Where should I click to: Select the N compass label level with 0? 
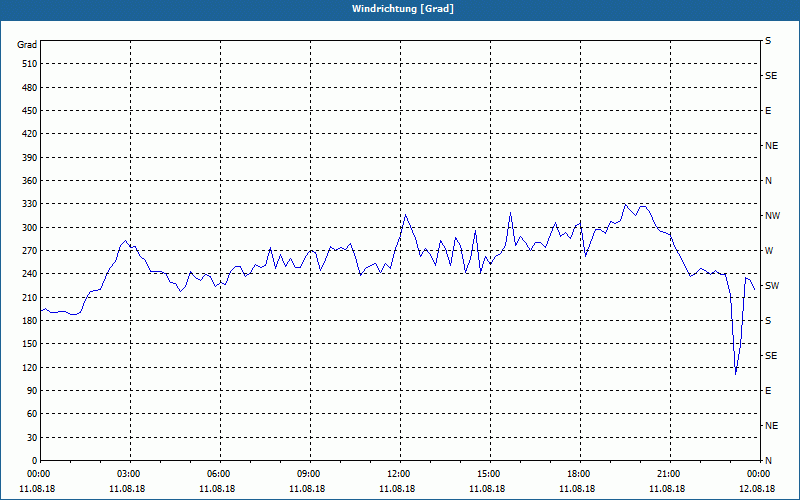[768, 461]
